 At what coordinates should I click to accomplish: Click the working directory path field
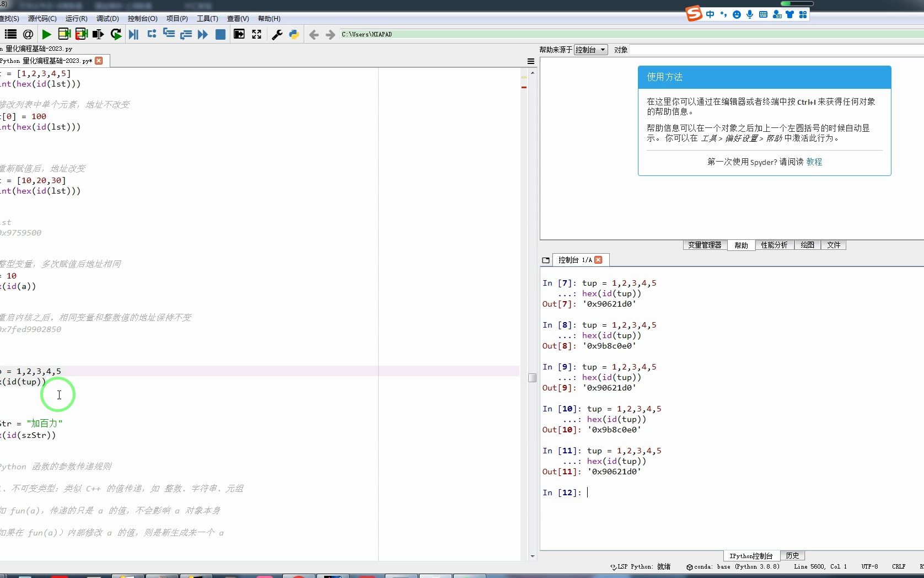pyautogui.click(x=631, y=34)
